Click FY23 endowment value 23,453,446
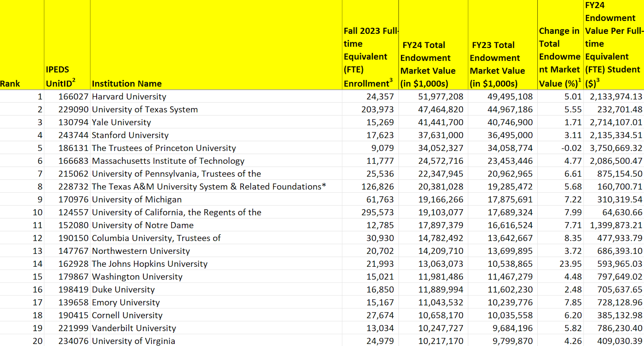 503,161
